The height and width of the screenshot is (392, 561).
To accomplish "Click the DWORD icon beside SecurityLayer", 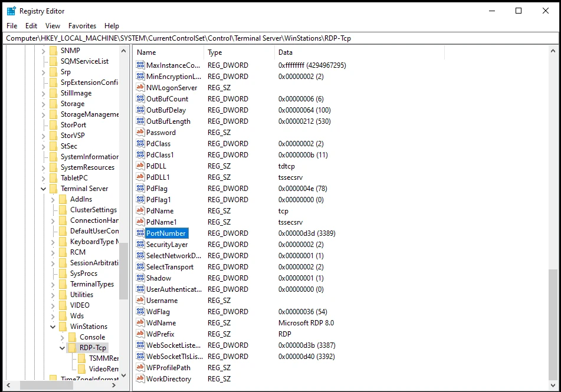I will (140, 245).
